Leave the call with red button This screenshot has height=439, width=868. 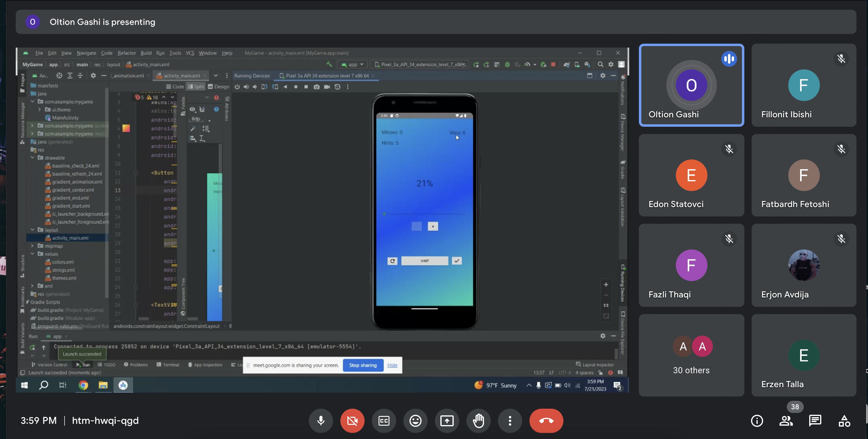point(546,421)
